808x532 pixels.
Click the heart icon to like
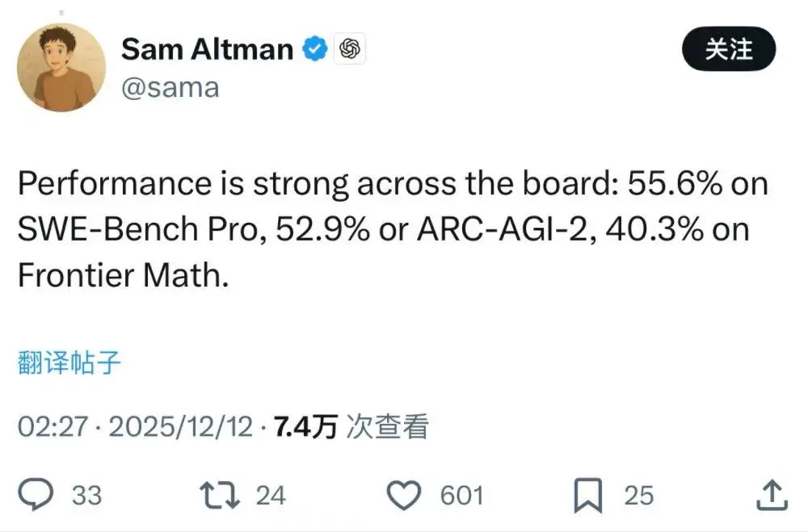[406, 493]
